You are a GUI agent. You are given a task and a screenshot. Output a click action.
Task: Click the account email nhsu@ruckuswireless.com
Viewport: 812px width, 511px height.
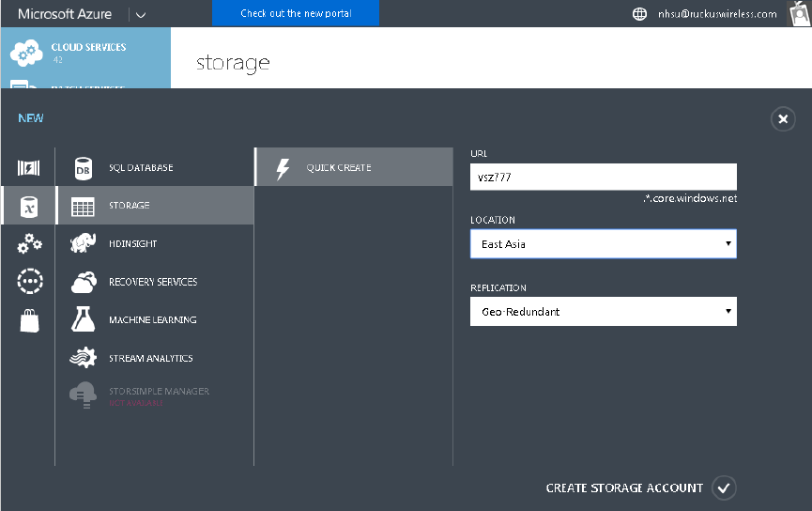point(717,14)
